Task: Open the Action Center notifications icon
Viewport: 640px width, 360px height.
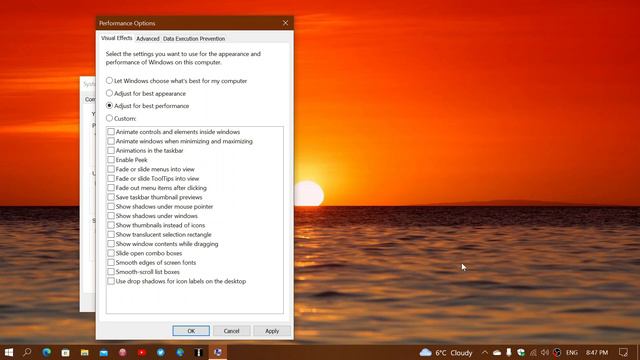Action: click(x=623, y=352)
